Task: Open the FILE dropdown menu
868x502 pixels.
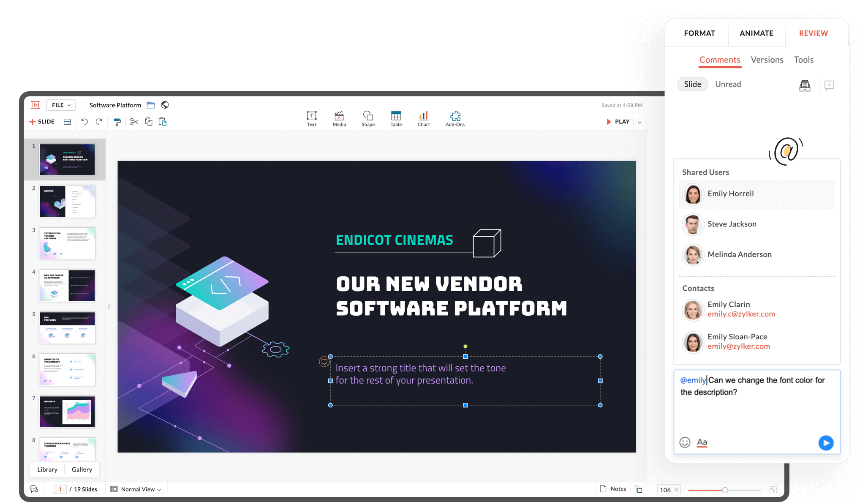Action: click(61, 105)
